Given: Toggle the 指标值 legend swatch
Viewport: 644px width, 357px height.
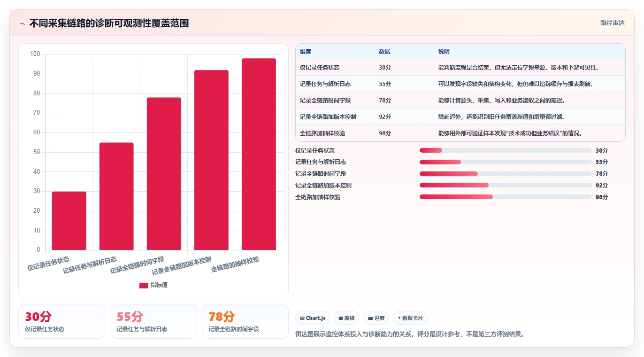Looking at the screenshot, I should tap(144, 285).
